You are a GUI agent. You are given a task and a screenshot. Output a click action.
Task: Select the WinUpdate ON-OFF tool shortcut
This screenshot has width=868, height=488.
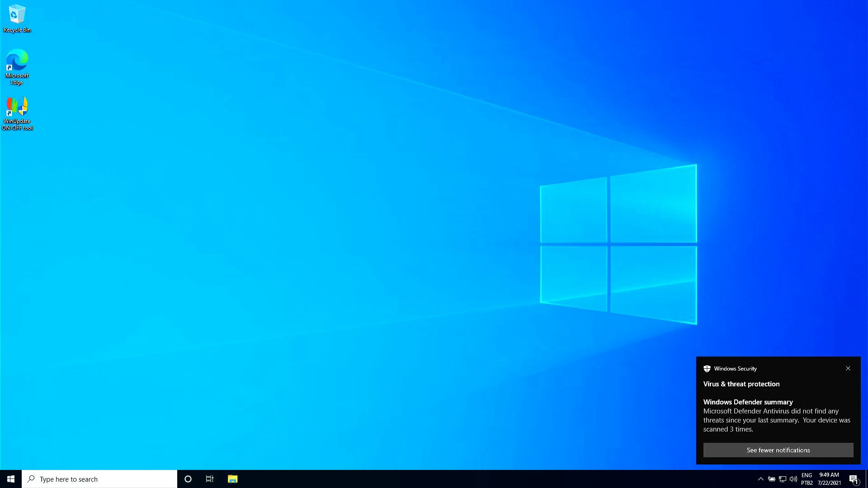click(x=17, y=113)
